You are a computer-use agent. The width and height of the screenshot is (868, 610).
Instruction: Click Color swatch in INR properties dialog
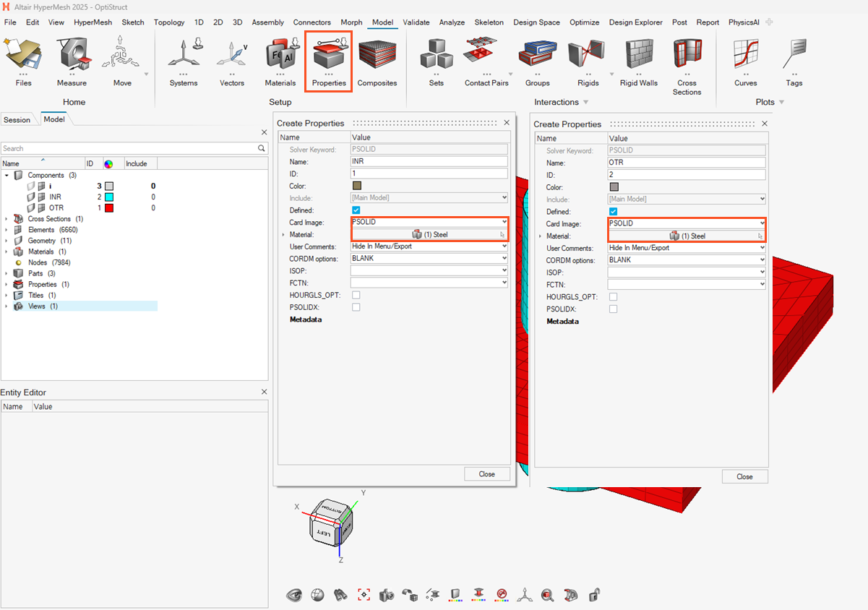(x=356, y=186)
